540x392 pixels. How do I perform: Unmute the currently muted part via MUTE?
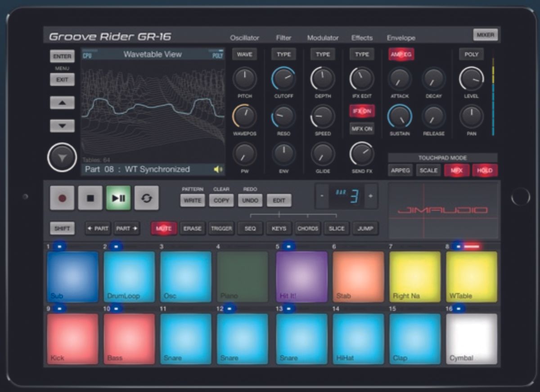[164, 228]
